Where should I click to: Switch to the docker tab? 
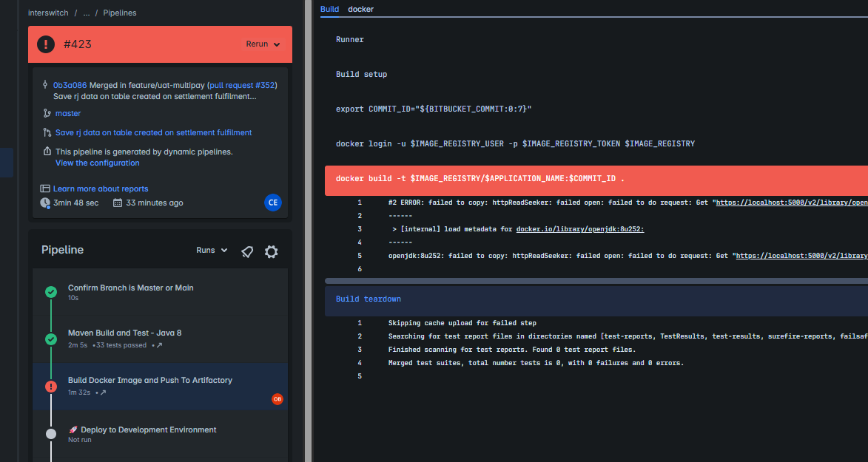click(x=360, y=9)
